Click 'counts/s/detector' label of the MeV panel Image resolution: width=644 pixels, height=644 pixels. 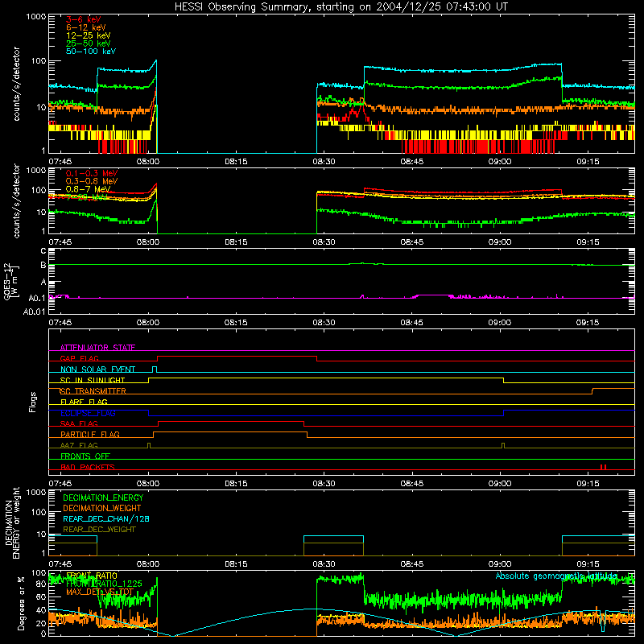pos(16,201)
